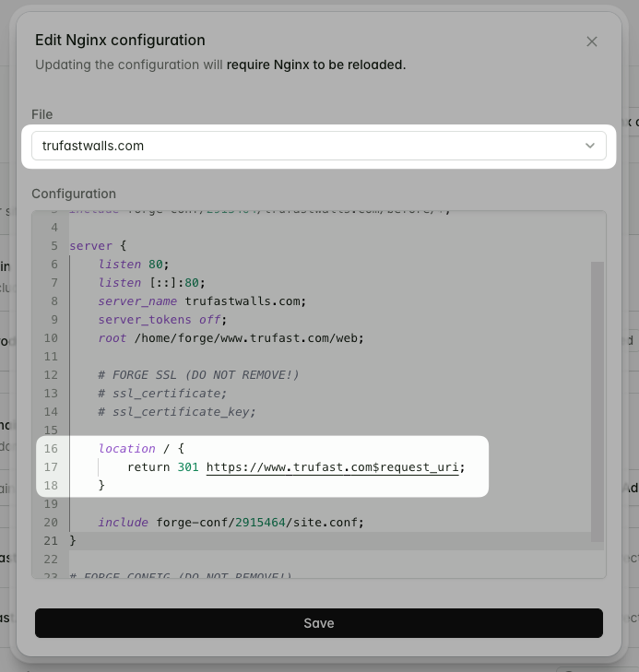Click the closing brace on line 18
This screenshot has height=672, width=639.
[x=101, y=486]
